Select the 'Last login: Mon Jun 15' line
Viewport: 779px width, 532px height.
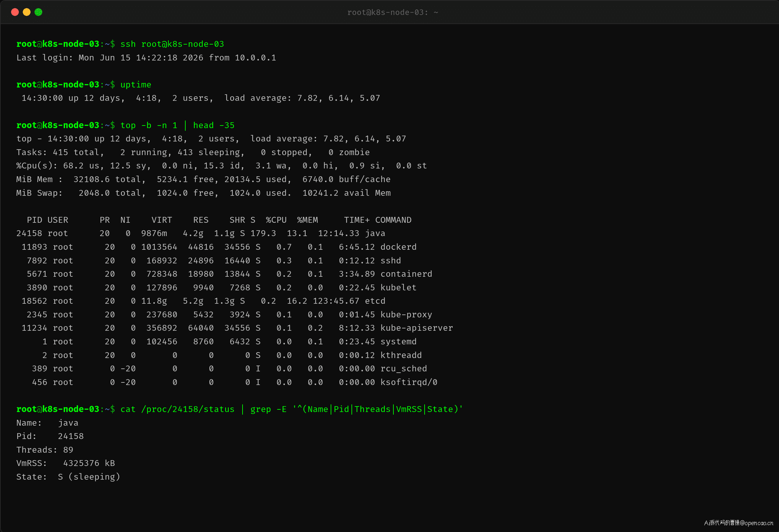click(146, 58)
